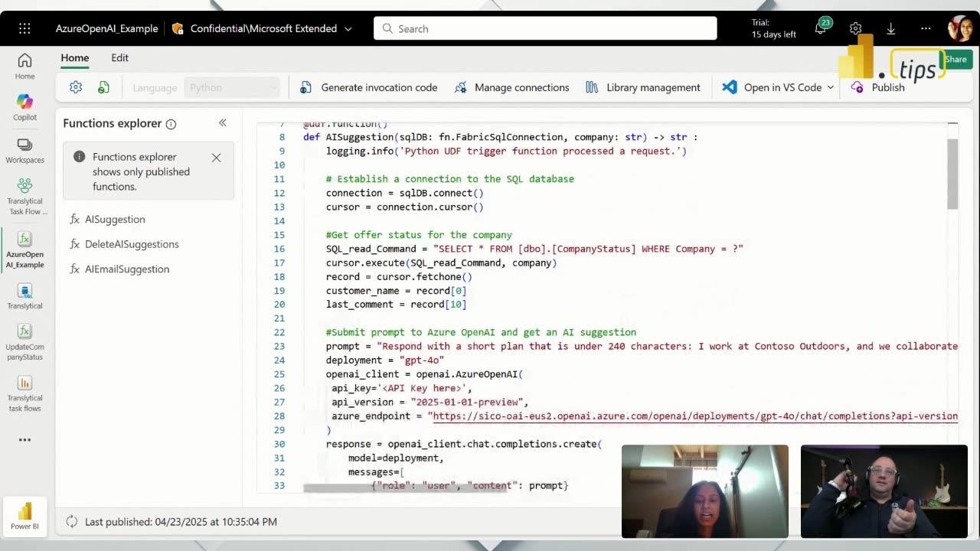Open the Translytical SQL database item

tap(24, 296)
